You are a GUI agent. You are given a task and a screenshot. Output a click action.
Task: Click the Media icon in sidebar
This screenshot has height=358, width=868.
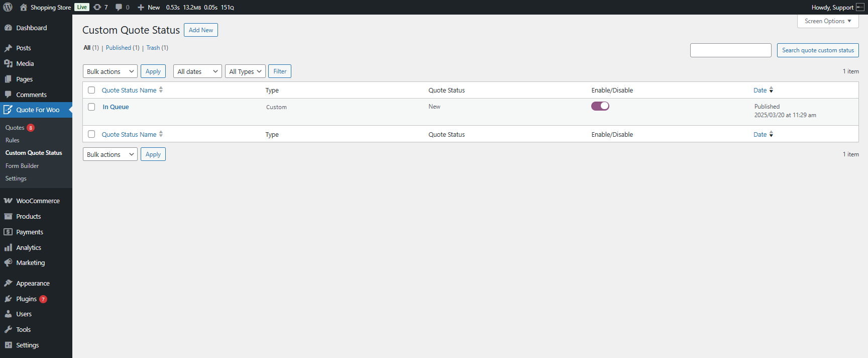point(8,63)
